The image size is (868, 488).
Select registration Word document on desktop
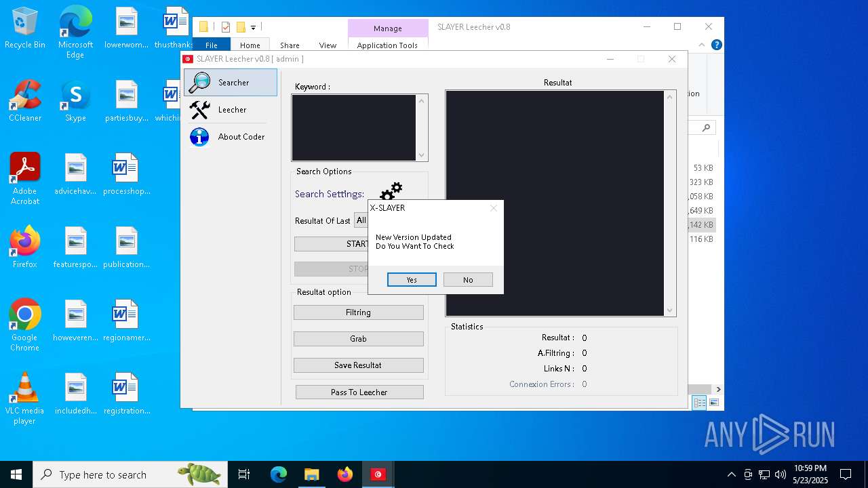tap(126, 394)
